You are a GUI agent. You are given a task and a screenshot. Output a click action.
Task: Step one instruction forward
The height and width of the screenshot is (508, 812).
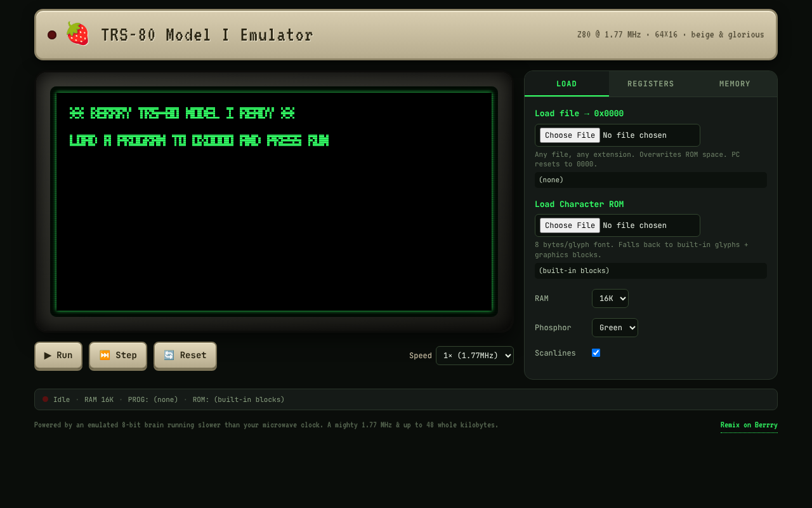pyautogui.click(x=118, y=355)
